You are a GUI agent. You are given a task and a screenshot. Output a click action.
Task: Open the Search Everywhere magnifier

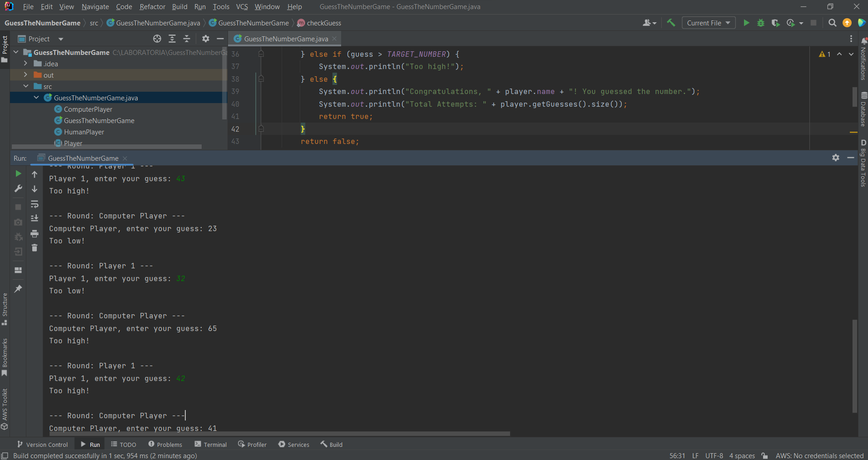(x=832, y=23)
